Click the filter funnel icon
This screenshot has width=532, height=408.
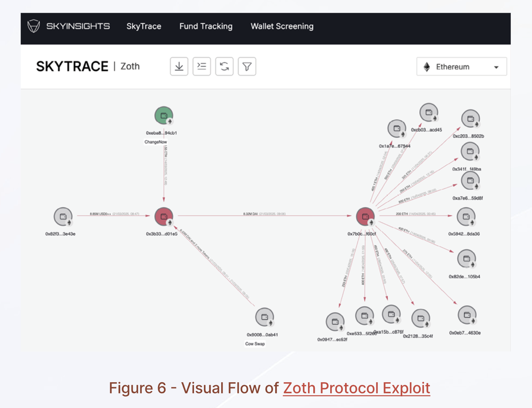click(247, 66)
